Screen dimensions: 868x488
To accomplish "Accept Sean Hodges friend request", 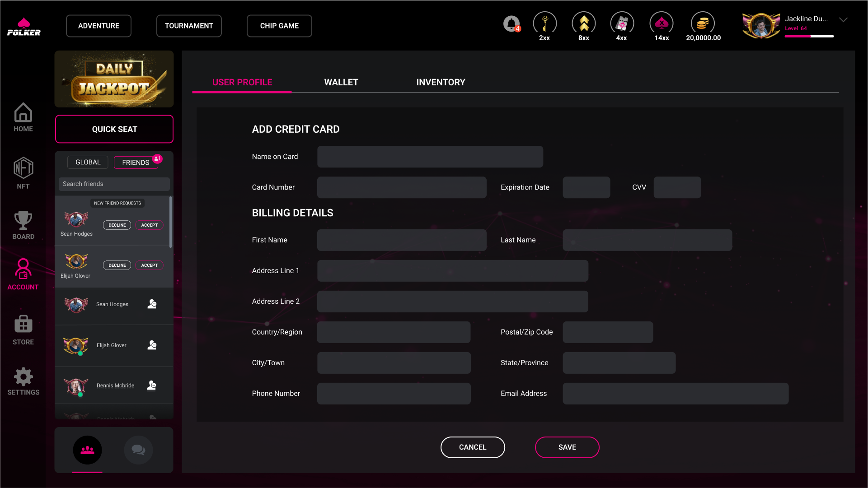I will pyautogui.click(x=149, y=225).
